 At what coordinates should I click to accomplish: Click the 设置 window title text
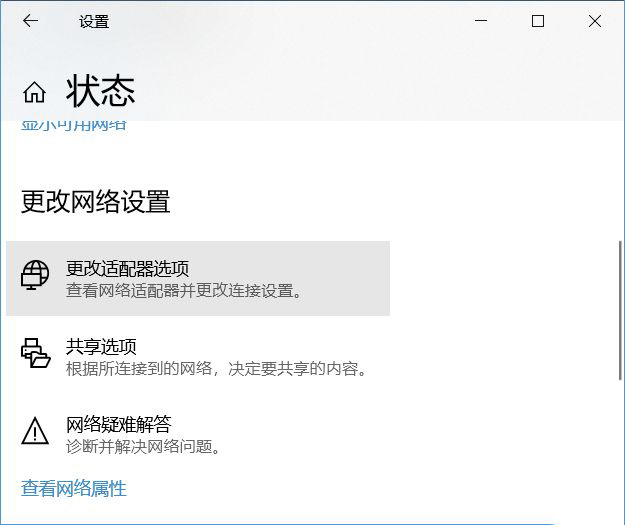pyautogui.click(x=94, y=22)
